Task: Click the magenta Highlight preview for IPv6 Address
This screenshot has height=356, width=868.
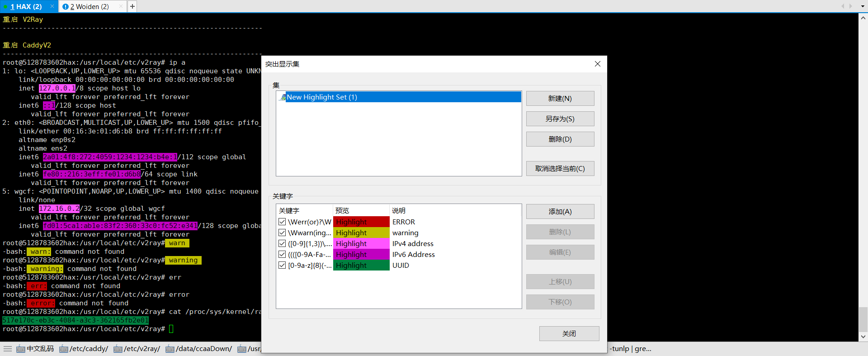Action: pyautogui.click(x=361, y=254)
